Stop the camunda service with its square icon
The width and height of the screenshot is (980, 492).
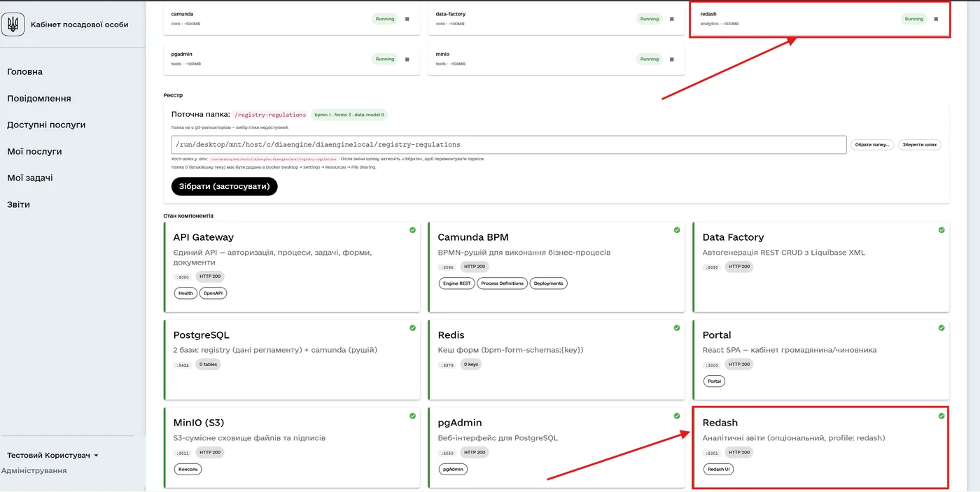(407, 19)
